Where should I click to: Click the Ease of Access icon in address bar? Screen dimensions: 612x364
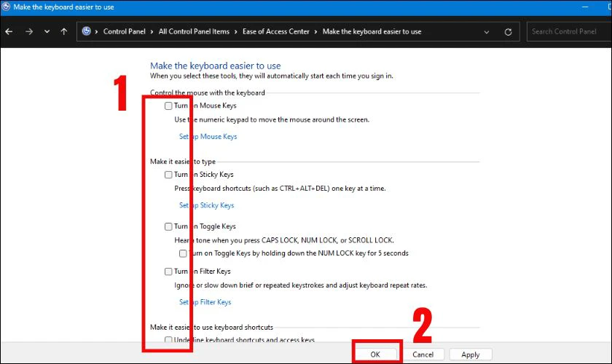(x=86, y=31)
